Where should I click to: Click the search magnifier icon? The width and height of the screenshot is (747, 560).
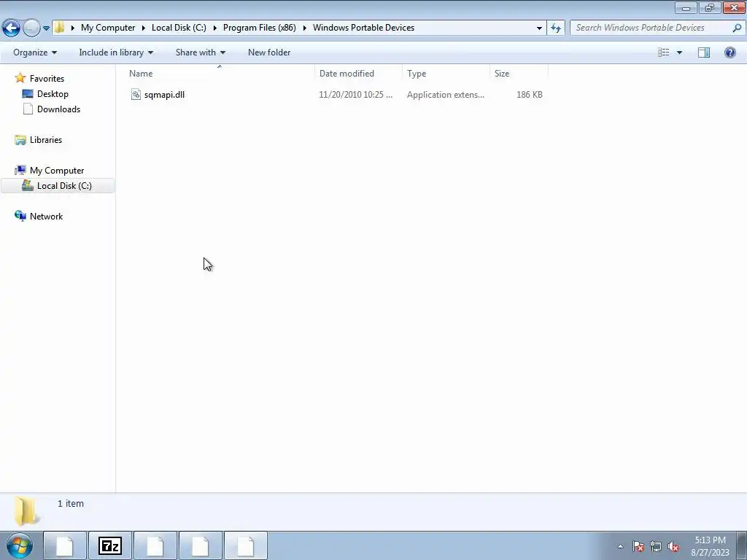(x=737, y=28)
